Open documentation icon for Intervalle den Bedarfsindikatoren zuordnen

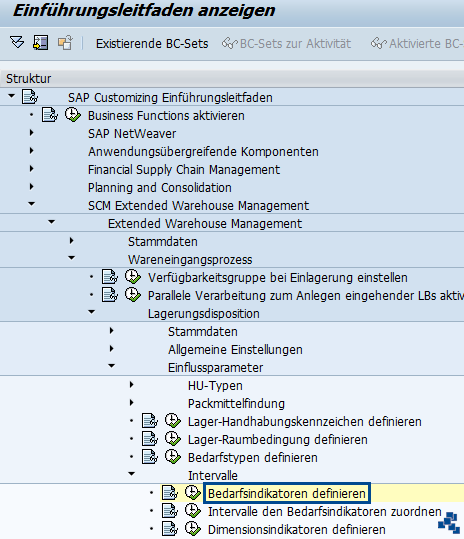(x=170, y=511)
